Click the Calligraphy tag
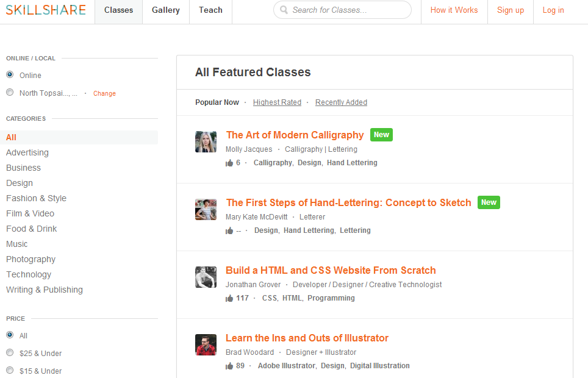 (x=273, y=163)
